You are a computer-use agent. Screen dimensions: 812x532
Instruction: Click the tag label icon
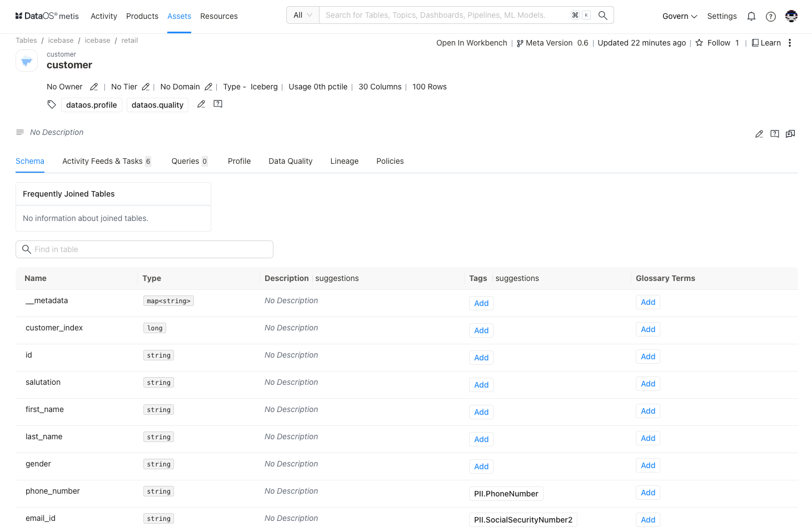point(52,104)
